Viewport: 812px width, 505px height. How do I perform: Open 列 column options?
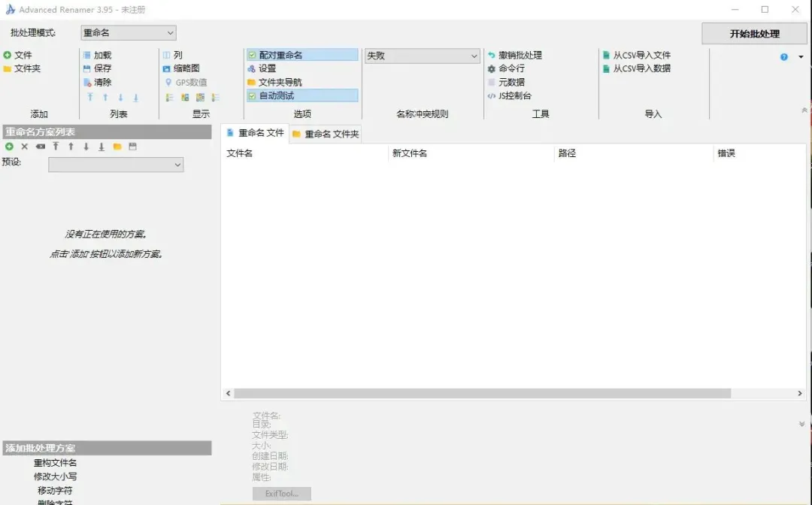pos(172,55)
